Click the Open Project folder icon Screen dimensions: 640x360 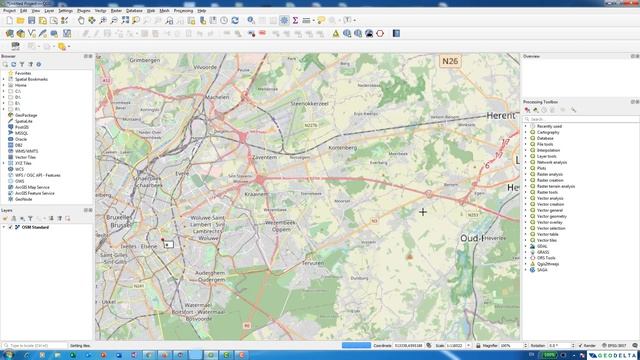(x=20, y=20)
